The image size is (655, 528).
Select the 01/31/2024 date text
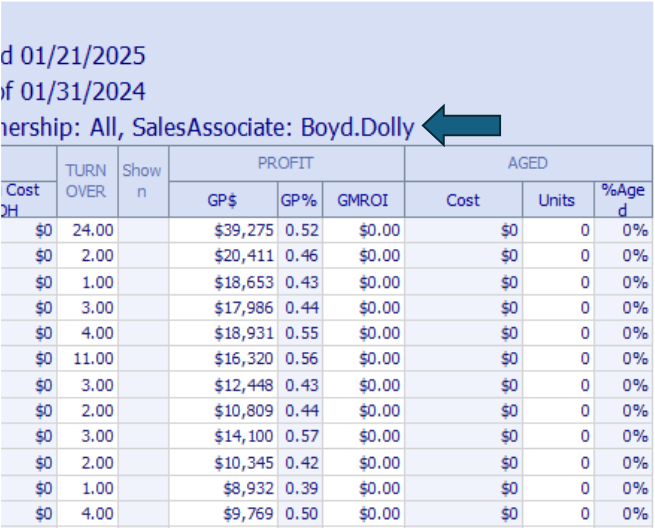[x=83, y=91]
